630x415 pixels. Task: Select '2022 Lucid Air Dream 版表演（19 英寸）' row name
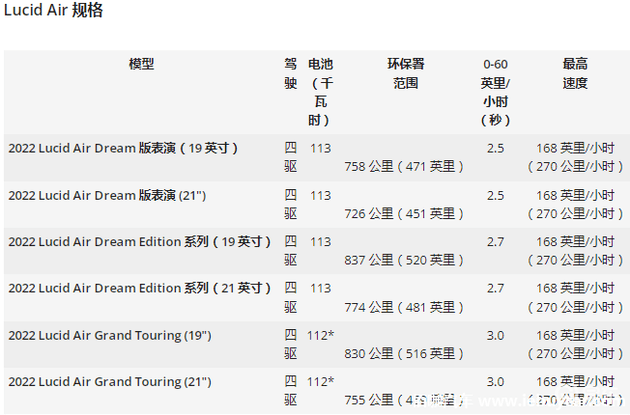click(x=123, y=148)
